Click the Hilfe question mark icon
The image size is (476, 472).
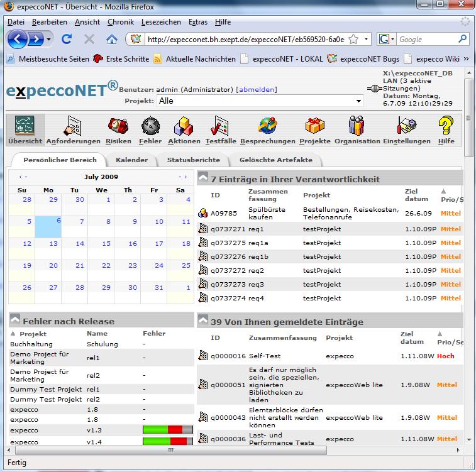(446, 126)
